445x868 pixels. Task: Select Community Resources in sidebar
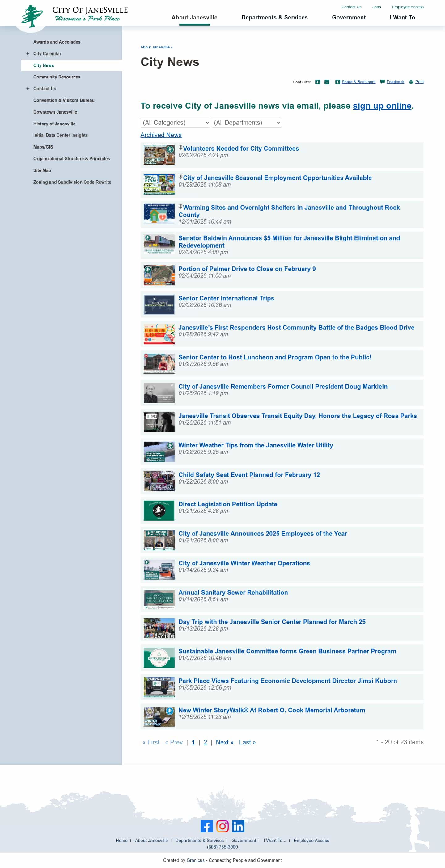click(x=57, y=77)
